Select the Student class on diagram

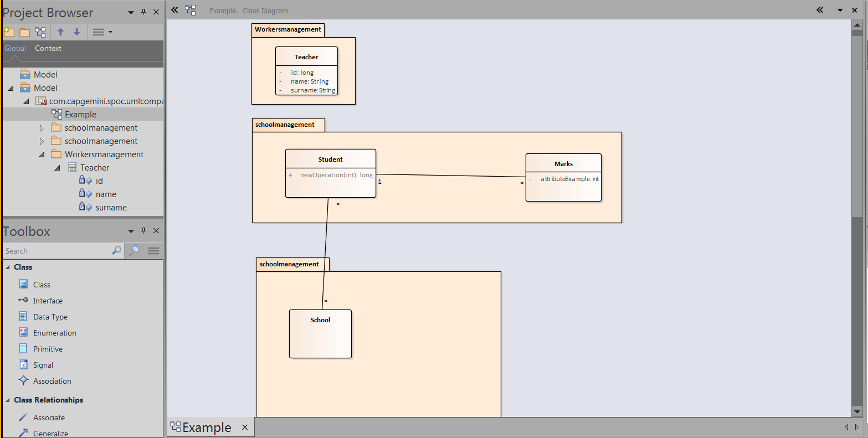pos(330,159)
